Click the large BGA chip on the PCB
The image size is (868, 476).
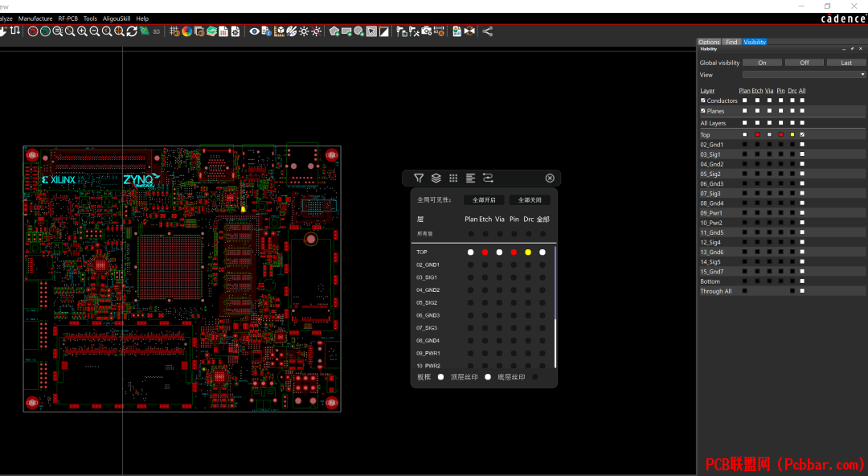(x=170, y=267)
